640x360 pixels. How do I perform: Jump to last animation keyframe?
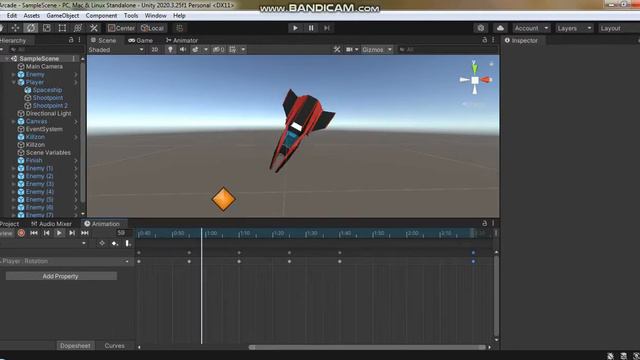pyautogui.click(x=84, y=233)
